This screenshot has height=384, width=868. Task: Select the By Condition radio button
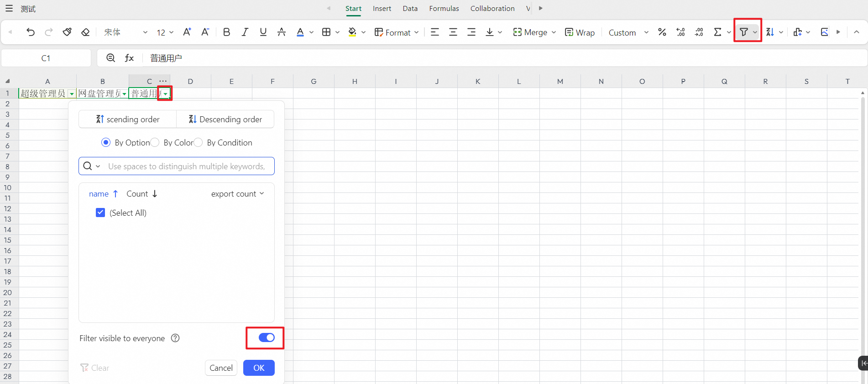click(x=198, y=142)
